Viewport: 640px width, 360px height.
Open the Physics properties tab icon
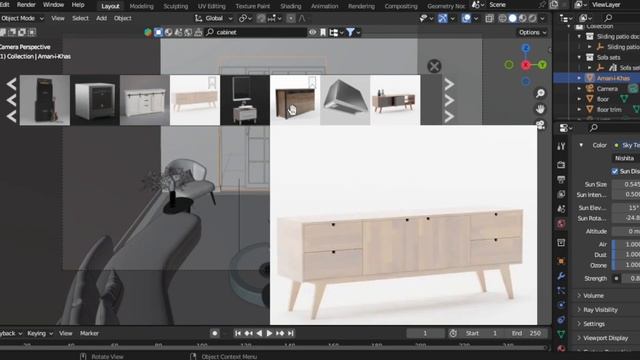561,305
